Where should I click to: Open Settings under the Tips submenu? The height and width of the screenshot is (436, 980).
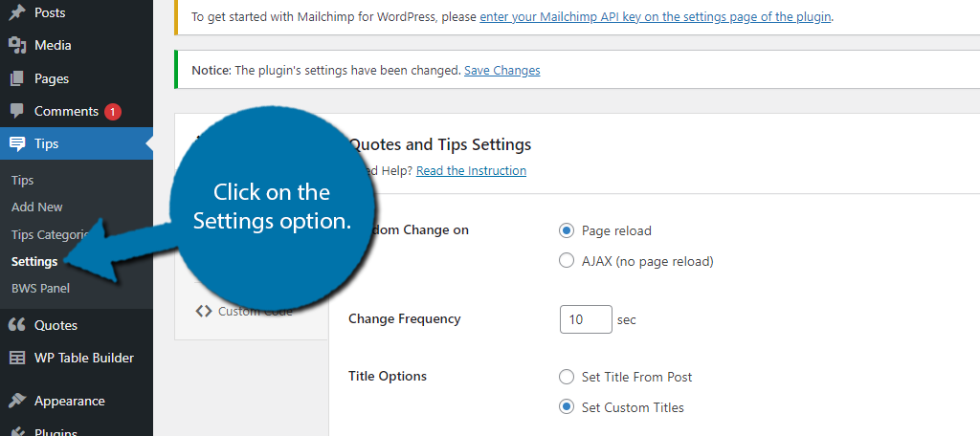(x=34, y=261)
